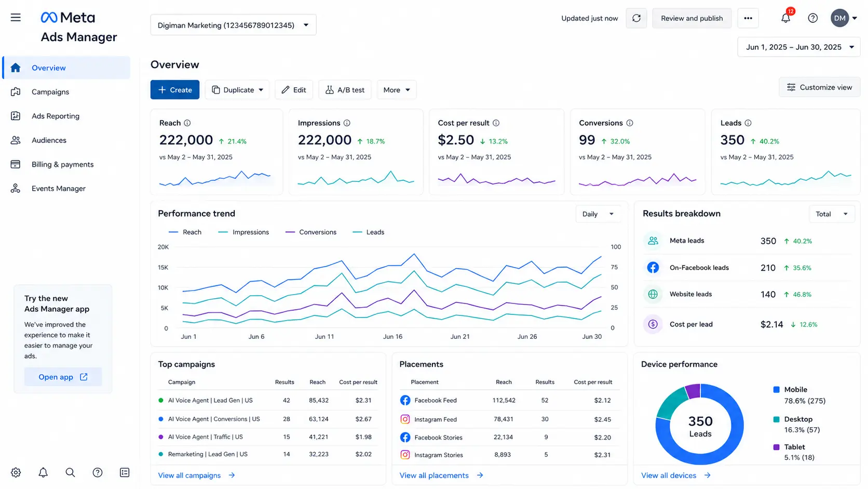868x489 pixels.
Task: Click the Tablet purple legend swatch
Action: point(777,447)
